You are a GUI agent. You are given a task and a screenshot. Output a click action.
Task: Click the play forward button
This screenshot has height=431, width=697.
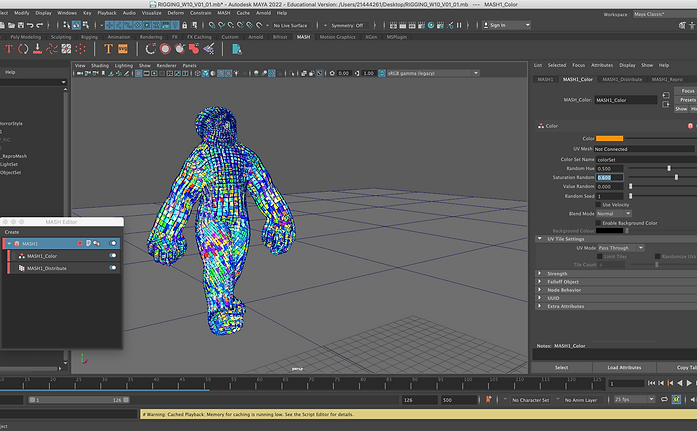tap(689, 383)
